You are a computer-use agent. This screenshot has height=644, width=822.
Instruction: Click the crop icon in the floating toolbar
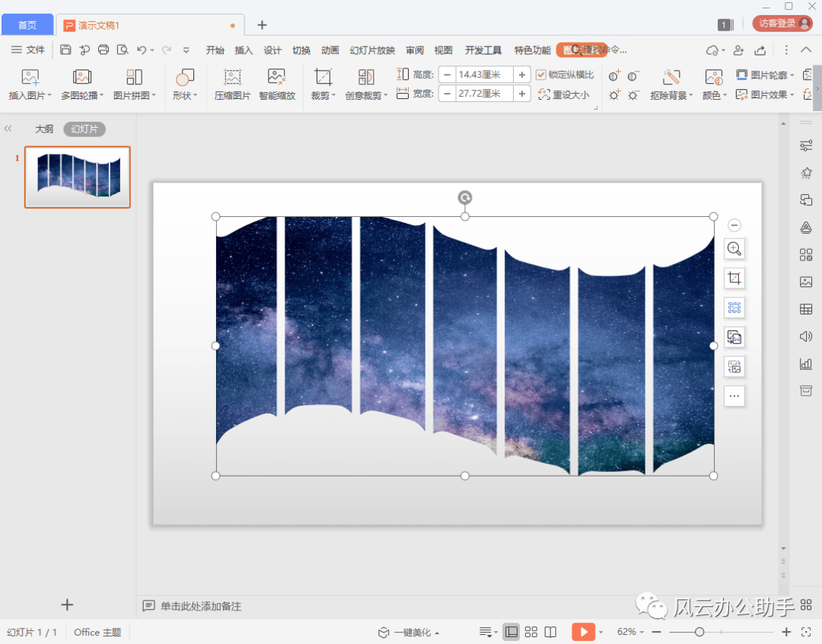pyautogui.click(x=734, y=278)
